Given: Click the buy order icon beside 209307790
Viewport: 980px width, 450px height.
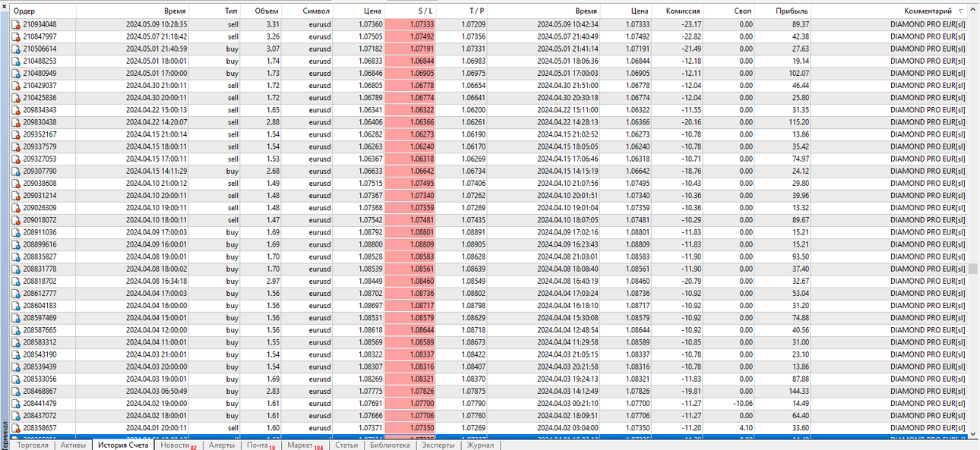Looking at the screenshot, I should [16, 172].
